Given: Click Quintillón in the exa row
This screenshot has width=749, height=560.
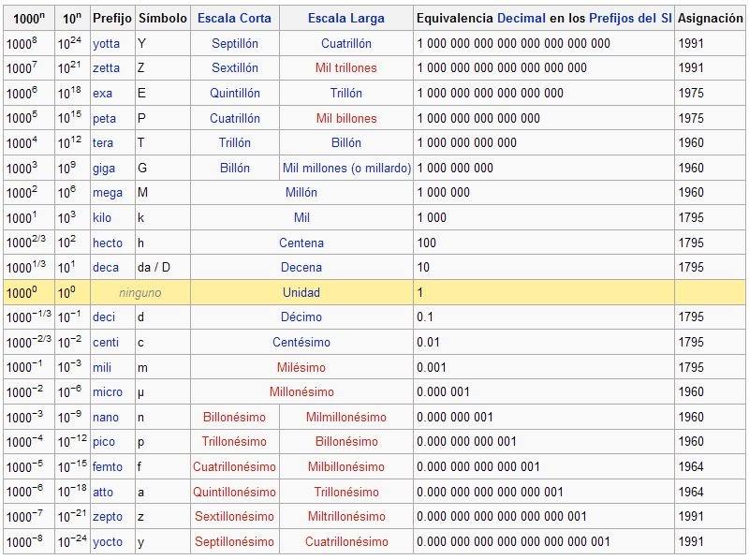Looking at the screenshot, I should point(235,93).
